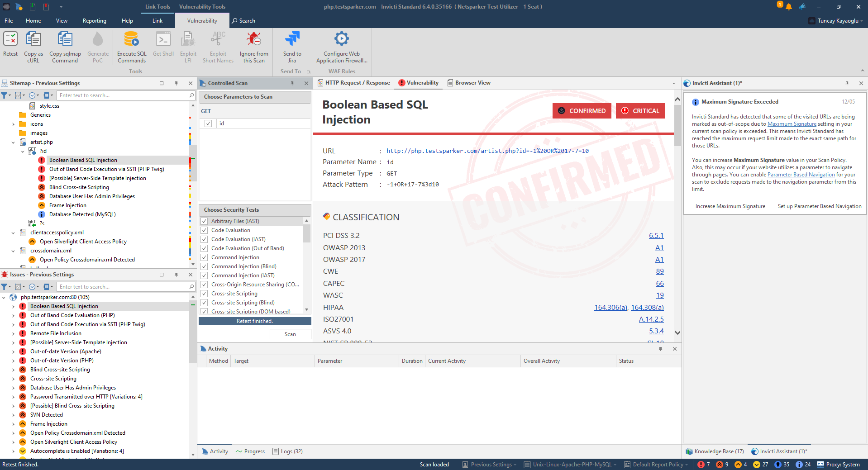This screenshot has width=868, height=470.
Task: Click search magnifier in Sitemap search box
Action: pos(192,95)
